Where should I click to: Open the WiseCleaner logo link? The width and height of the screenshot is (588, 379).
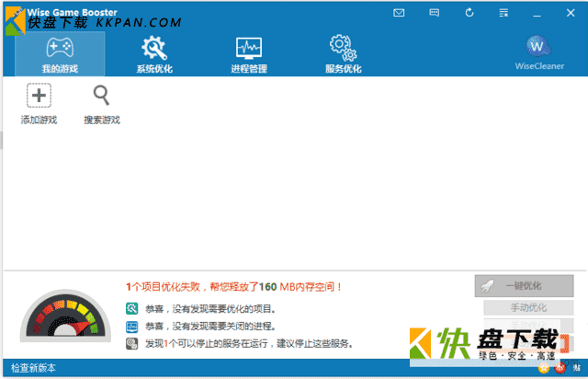click(x=539, y=52)
